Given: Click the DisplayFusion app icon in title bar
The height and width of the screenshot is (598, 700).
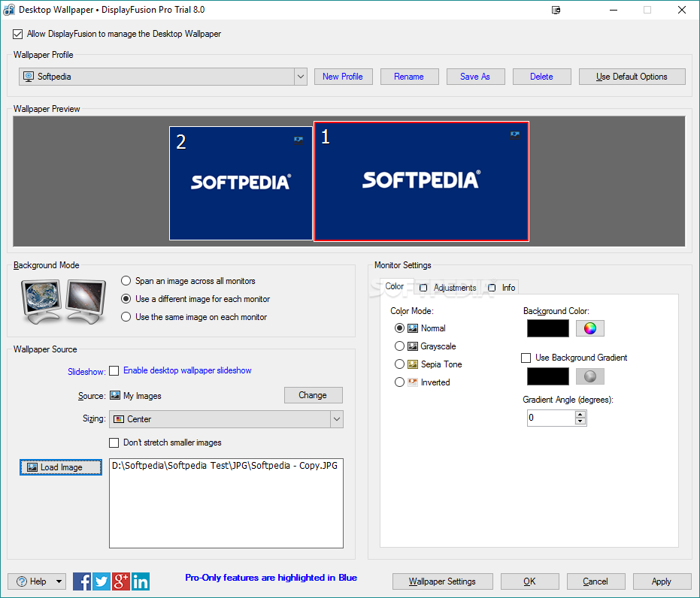Looking at the screenshot, I should 9,10.
